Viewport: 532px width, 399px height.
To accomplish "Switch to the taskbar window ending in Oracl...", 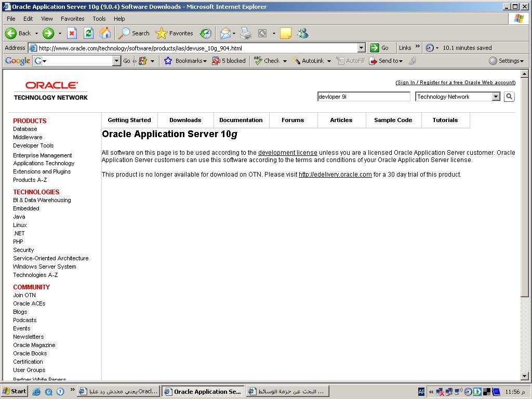I will click(119, 392).
